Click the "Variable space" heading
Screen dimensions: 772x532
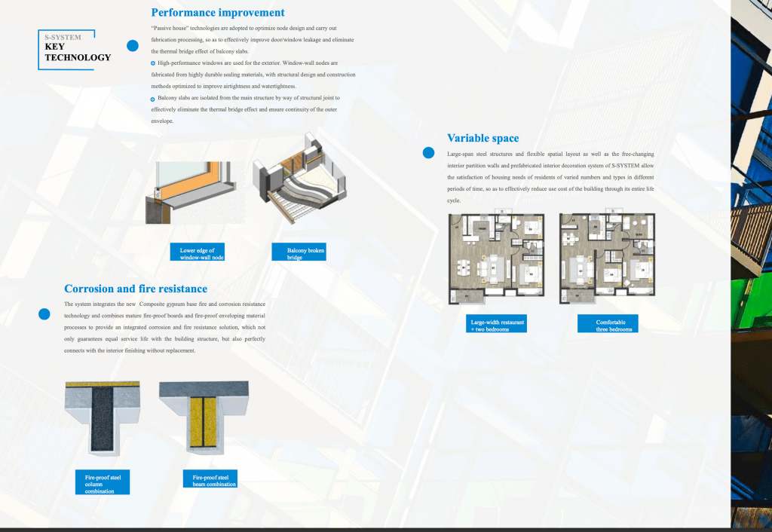pyautogui.click(x=482, y=138)
